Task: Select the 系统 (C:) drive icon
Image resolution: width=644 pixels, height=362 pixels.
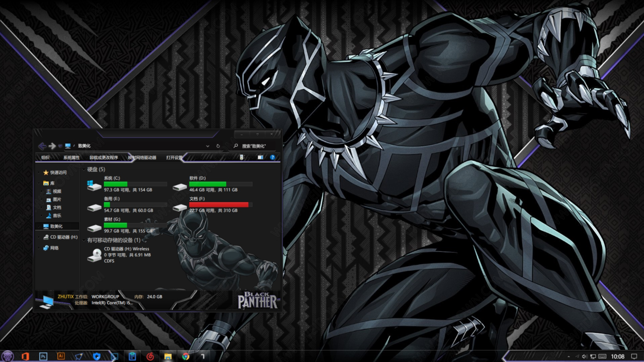Action: pyautogui.click(x=94, y=185)
